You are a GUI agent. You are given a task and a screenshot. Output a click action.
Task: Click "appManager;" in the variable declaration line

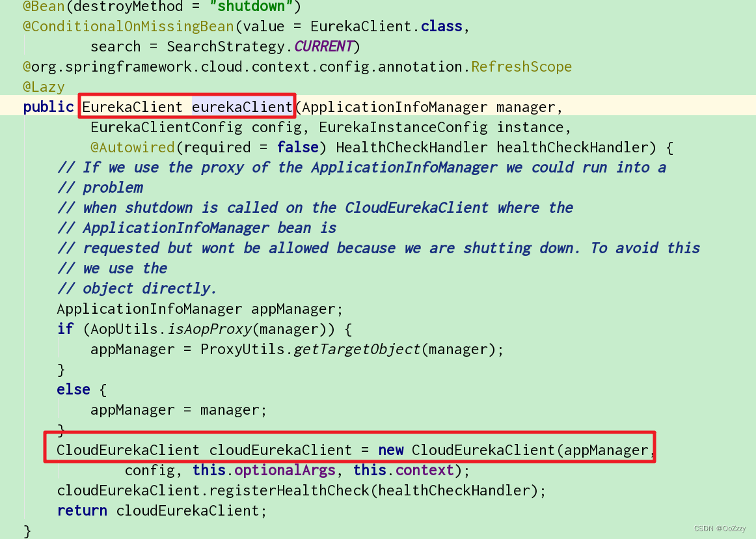pos(297,309)
